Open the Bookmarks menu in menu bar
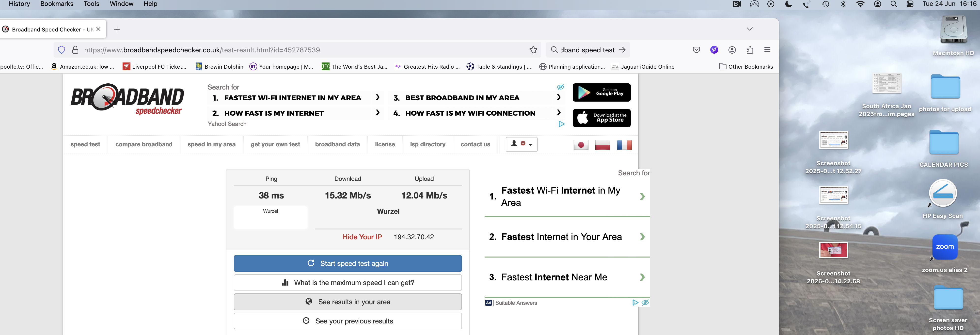 tap(57, 4)
